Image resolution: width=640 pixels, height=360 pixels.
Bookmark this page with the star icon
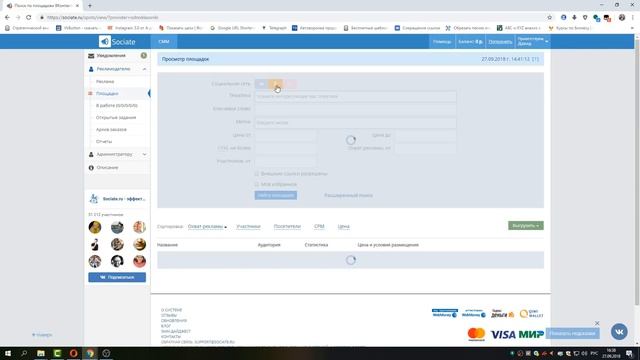(x=549, y=18)
